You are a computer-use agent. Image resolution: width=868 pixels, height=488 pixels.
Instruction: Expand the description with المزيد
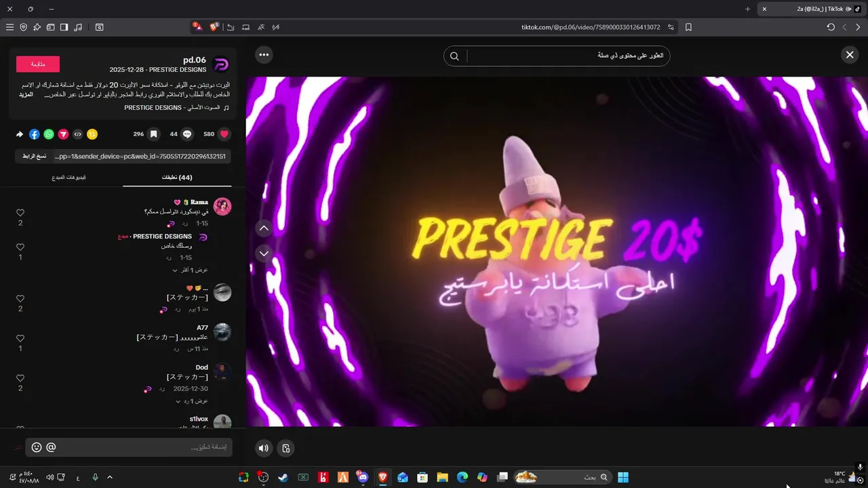tap(26, 94)
